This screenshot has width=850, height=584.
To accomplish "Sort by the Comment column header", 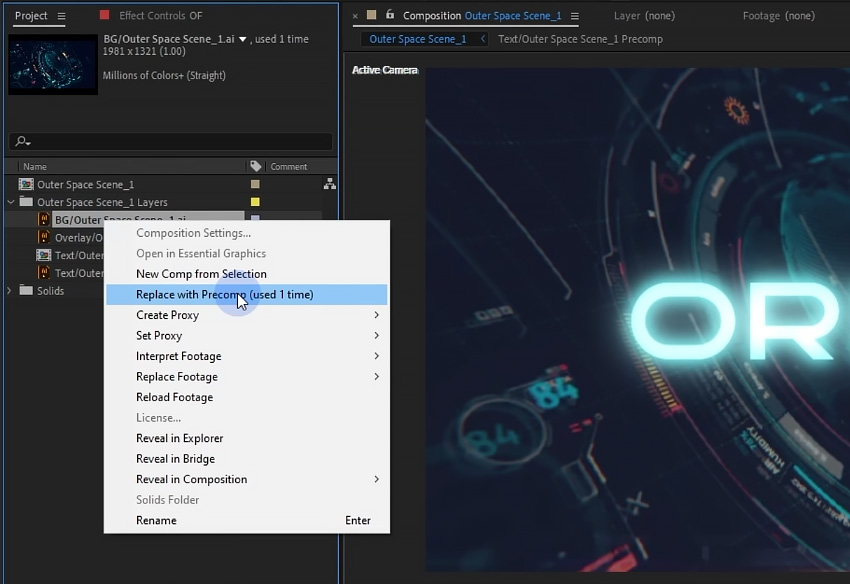I will [x=288, y=166].
